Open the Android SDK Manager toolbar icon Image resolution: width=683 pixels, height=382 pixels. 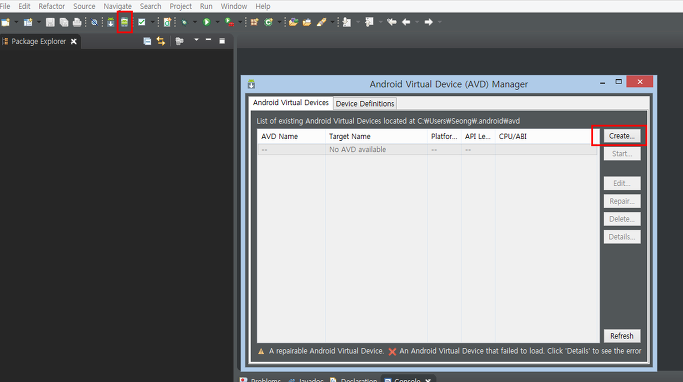(x=111, y=22)
